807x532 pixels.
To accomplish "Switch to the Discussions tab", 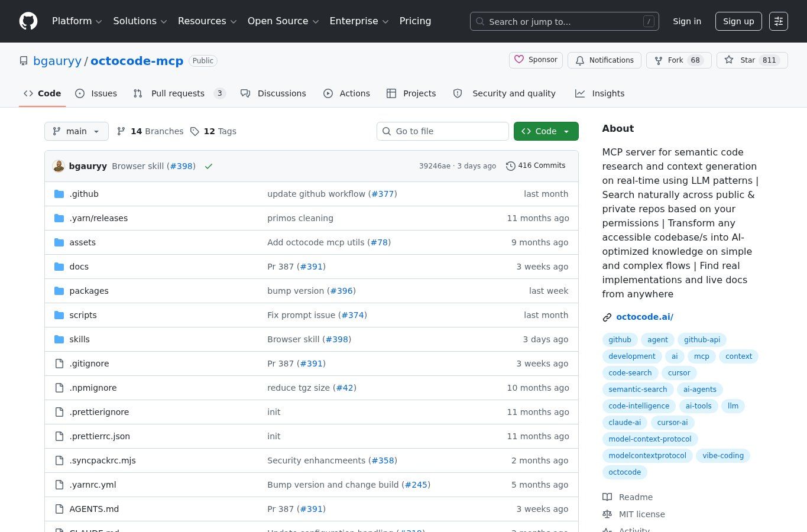I will point(273,93).
